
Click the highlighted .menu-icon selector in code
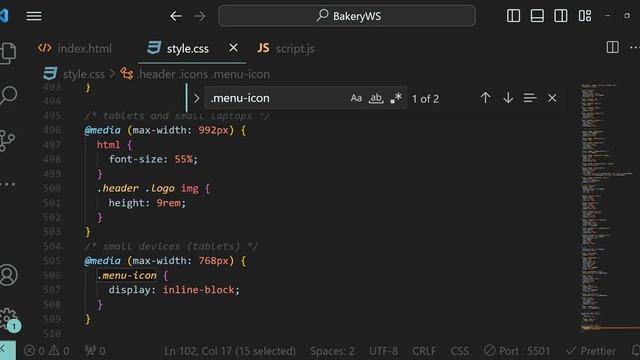(x=127, y=276)
